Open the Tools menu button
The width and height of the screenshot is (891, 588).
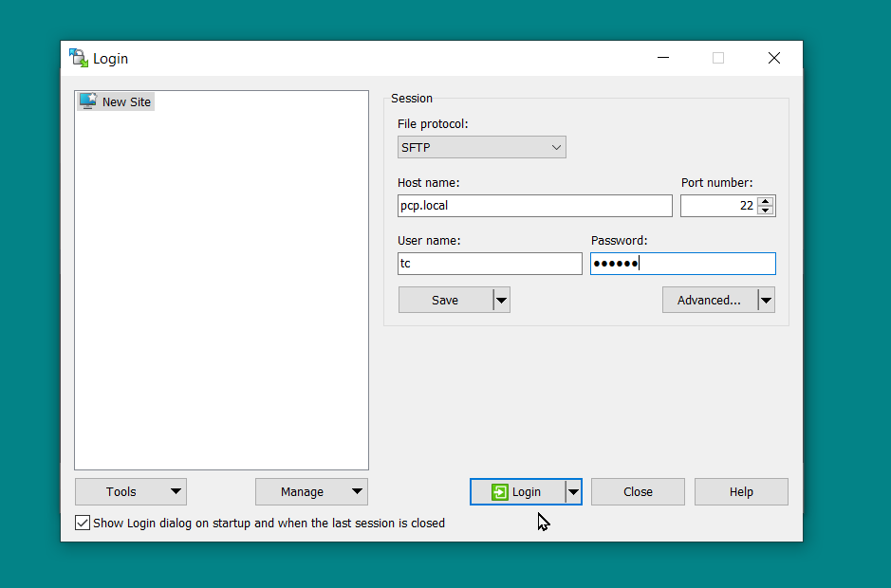tap(131, 492)
